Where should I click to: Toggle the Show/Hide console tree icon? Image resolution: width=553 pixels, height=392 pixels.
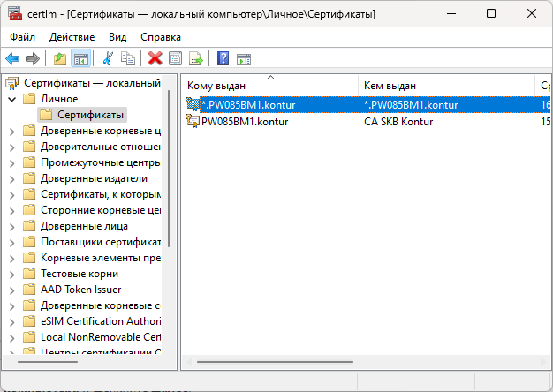tap(80, 59)
